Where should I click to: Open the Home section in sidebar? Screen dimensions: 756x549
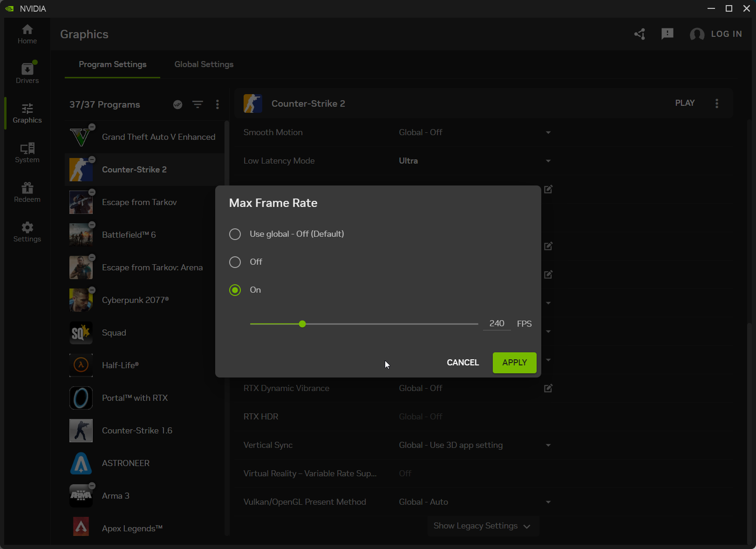click(27, 34)
